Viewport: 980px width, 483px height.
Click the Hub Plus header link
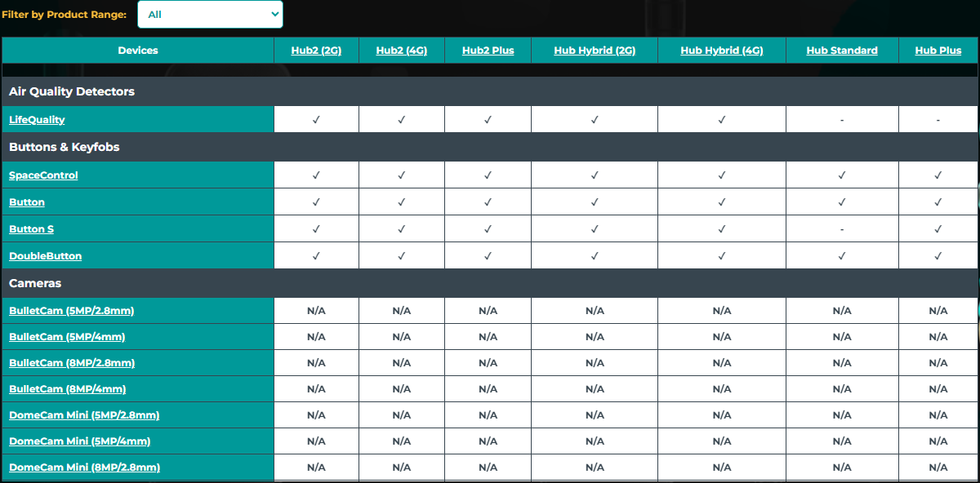click(938, 51)
